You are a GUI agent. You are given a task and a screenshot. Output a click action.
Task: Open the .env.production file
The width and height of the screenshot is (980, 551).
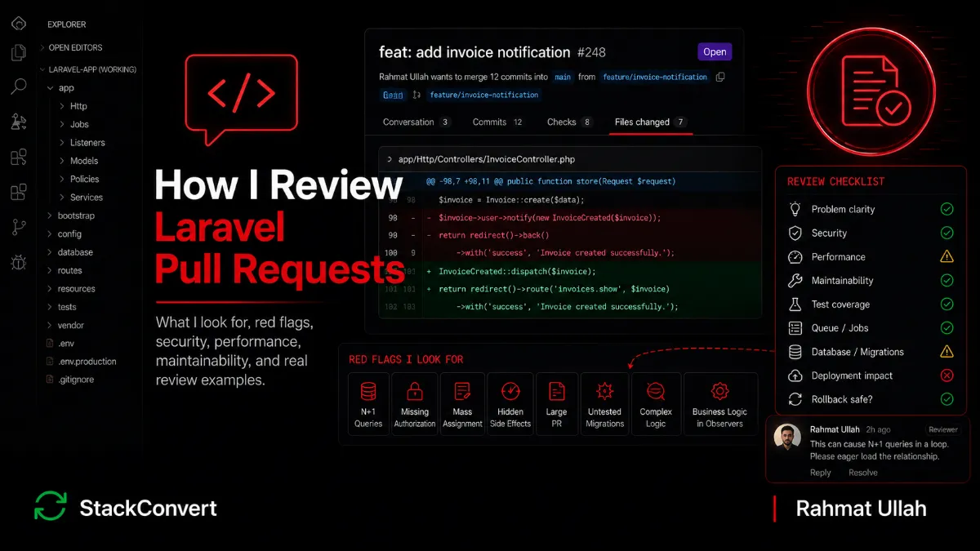click(x=87, y=362)
